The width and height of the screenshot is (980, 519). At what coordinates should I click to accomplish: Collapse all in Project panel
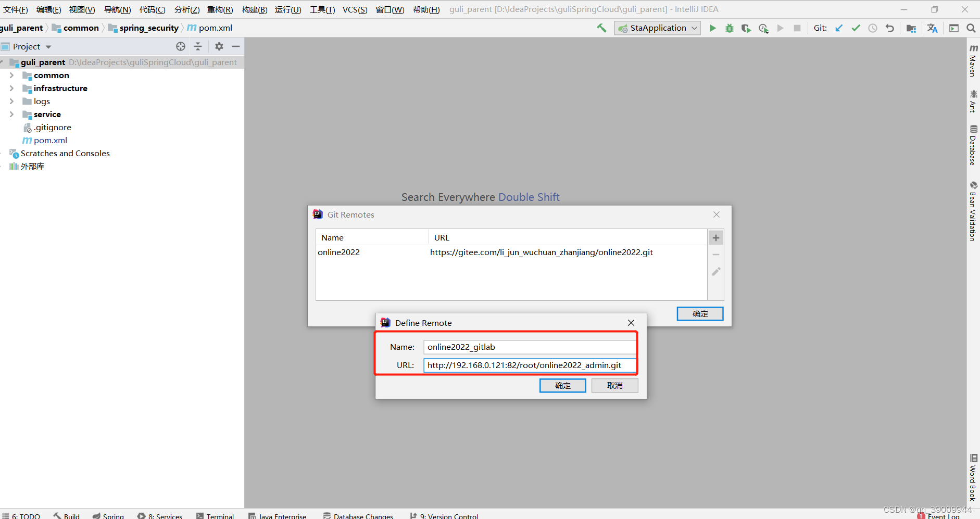(x=198, y=46)
